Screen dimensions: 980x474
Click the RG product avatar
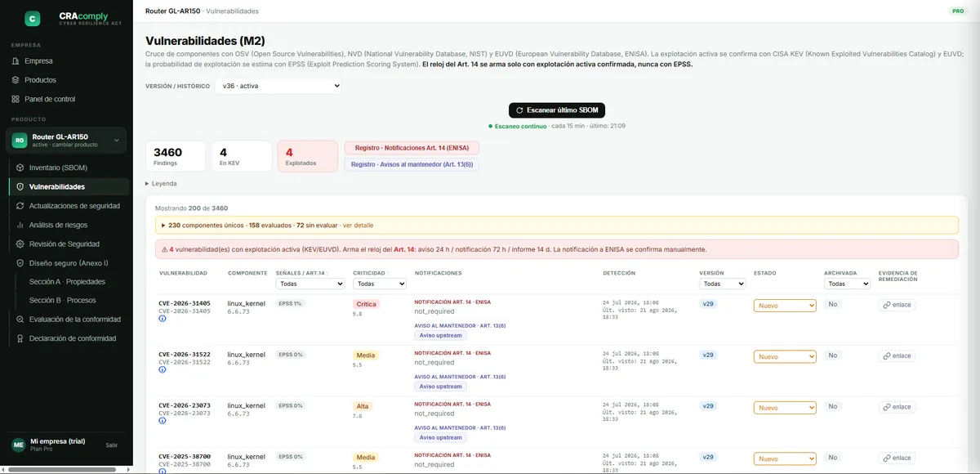click(20, 141)
